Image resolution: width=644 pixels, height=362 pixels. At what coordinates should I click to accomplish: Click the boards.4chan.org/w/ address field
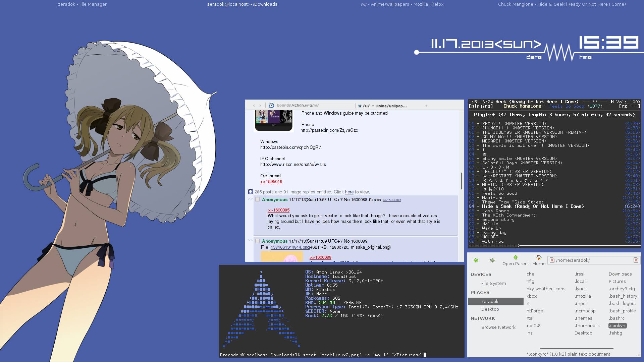[315, 106]
